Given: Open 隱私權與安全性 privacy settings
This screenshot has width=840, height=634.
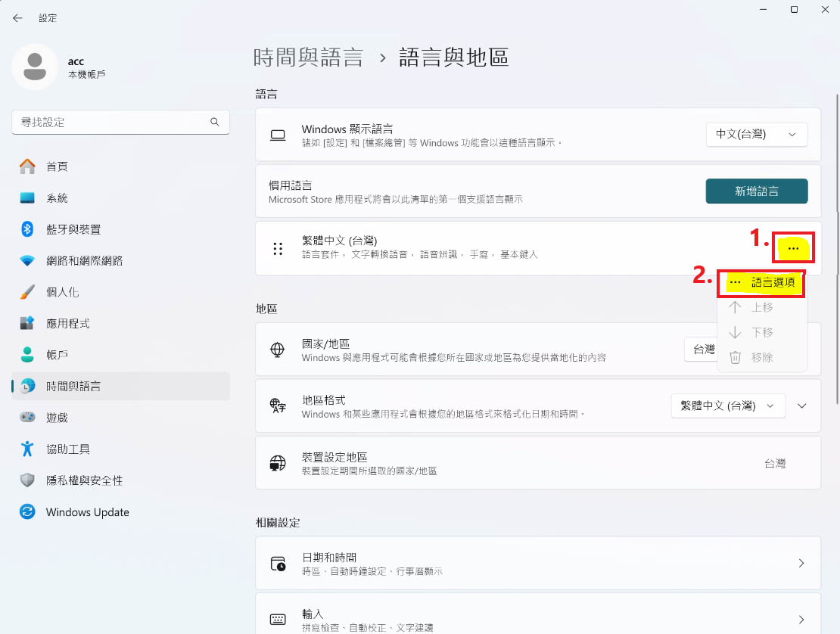Looking at the screenshot, I should [84, 480].
